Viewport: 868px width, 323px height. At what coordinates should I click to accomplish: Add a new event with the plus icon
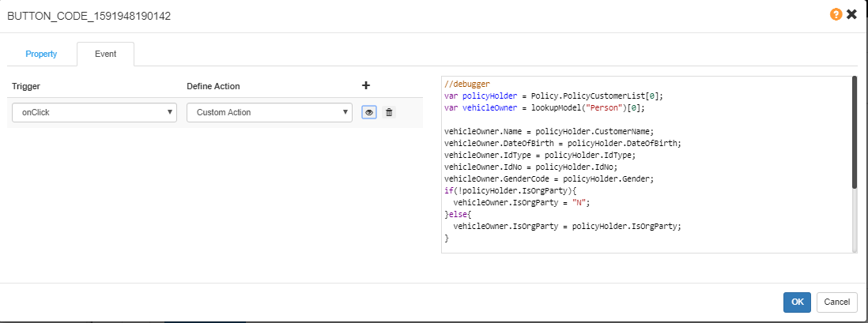[366, 85]
